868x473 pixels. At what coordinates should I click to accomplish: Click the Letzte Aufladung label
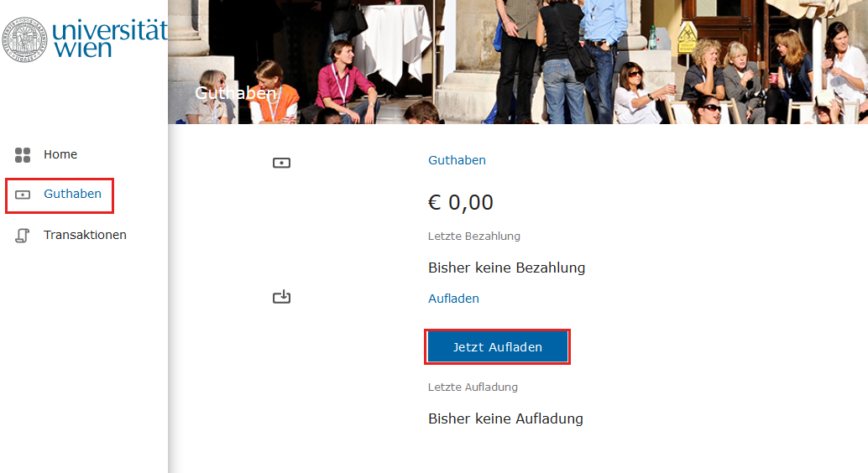pyautogui.click(x=473, y=387)
